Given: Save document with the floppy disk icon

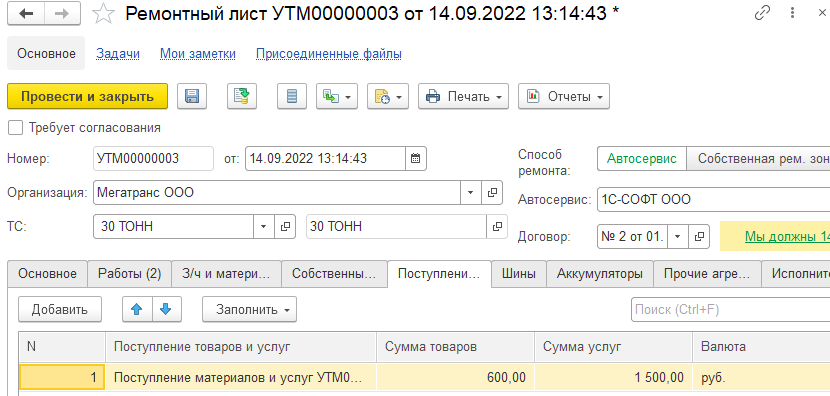Looking at the screenshot, I should click(192, 96).
